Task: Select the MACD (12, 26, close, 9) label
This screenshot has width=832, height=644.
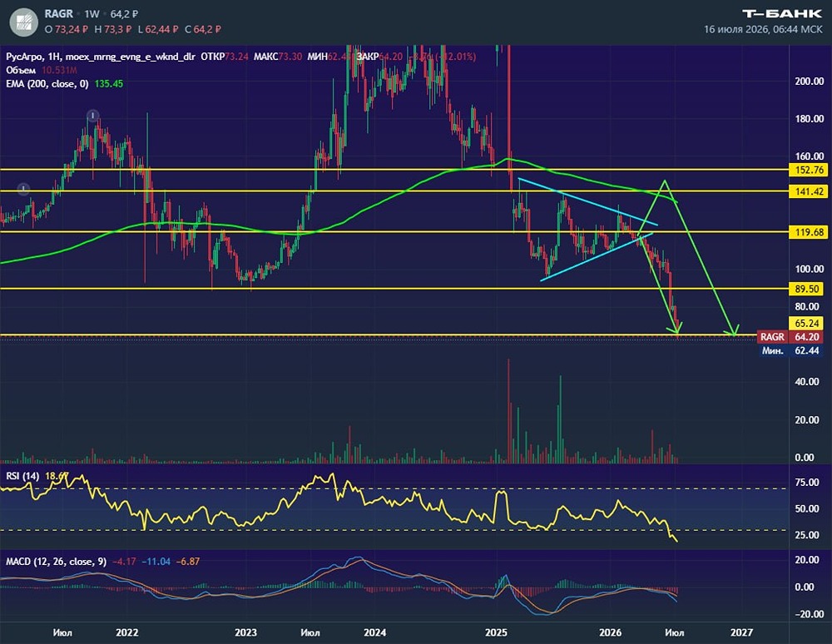Action: pyautogui.click(x=57, y=562)
